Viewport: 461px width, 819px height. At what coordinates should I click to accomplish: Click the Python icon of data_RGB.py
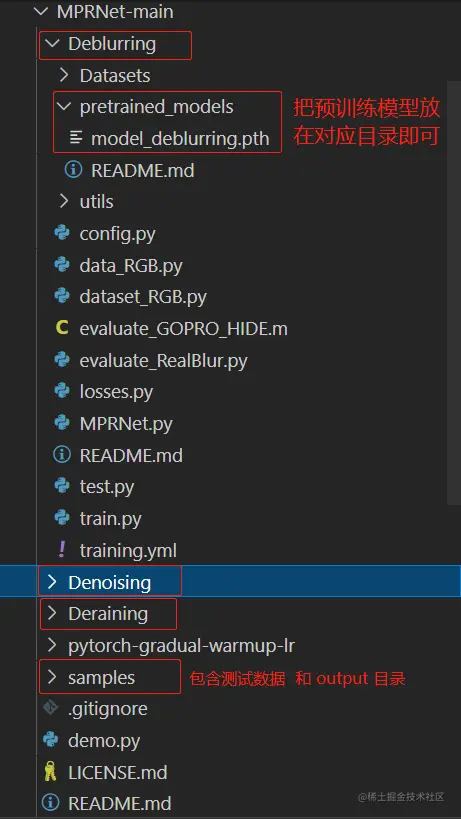pyautogui.click(x=62, y=265)
